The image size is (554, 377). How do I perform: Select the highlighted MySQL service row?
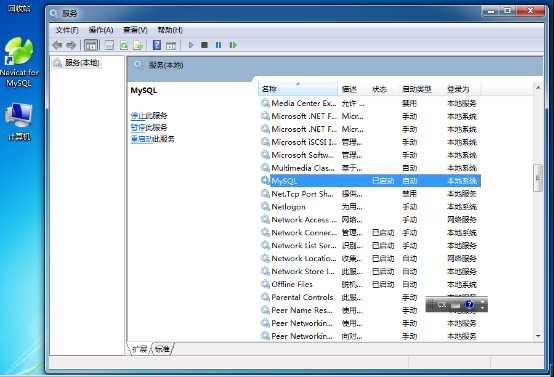click(x=370, y=181)
